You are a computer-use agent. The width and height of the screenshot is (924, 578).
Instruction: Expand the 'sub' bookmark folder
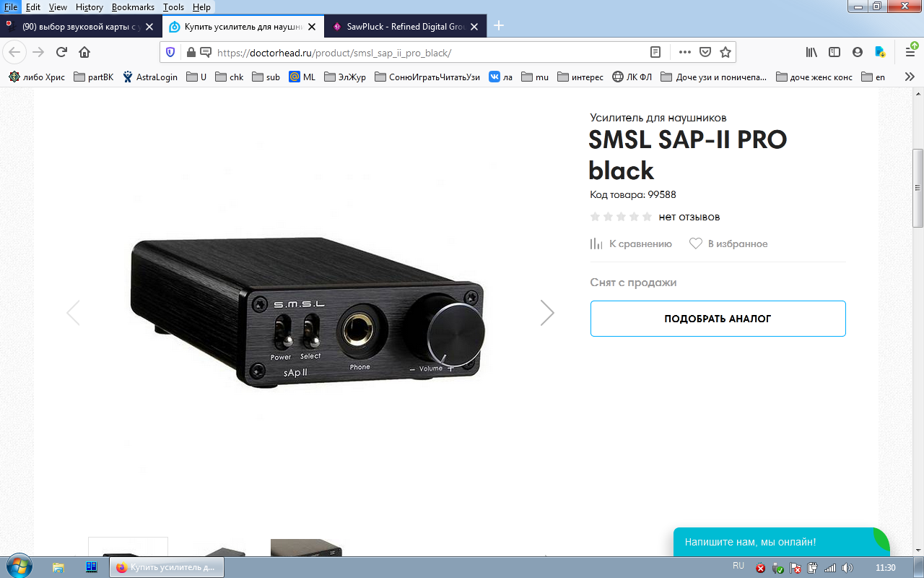(266, 77)
